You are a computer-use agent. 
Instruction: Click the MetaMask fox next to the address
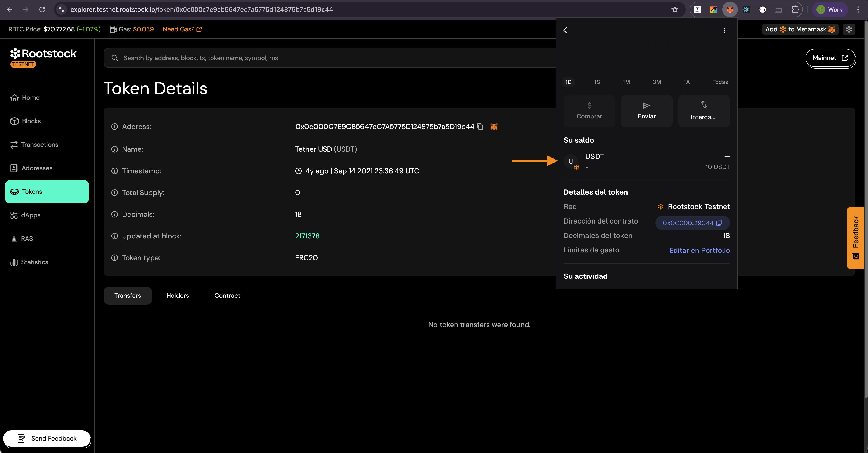coord(494,127)
